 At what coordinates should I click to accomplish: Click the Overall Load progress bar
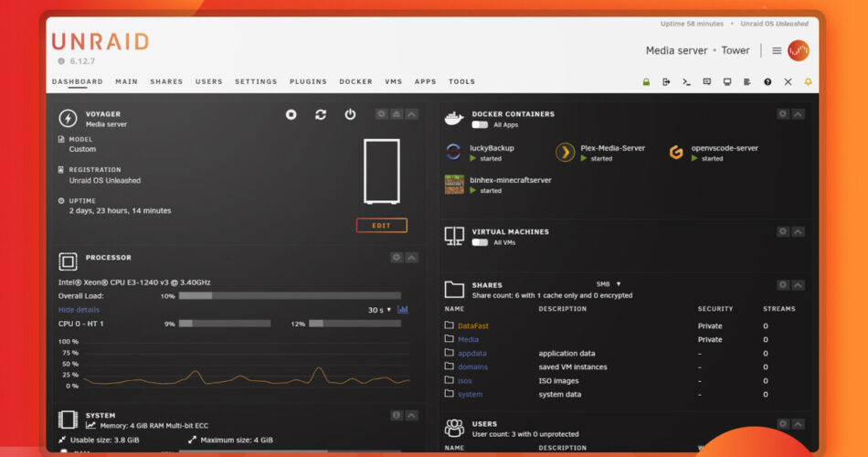click(x=290, y=296)
